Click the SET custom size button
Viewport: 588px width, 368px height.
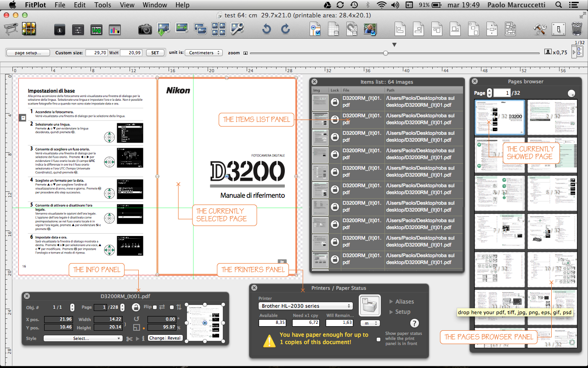pos(155,53)
